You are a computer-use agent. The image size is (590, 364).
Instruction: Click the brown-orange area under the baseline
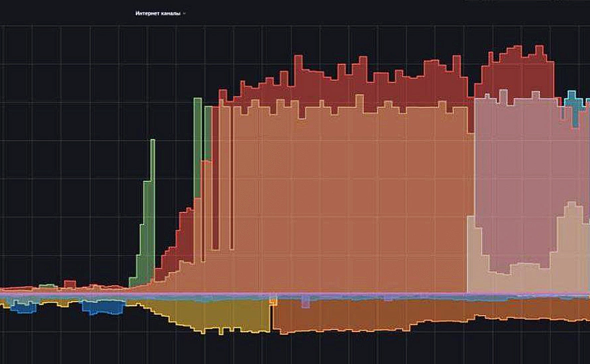[x=350, y=315]
